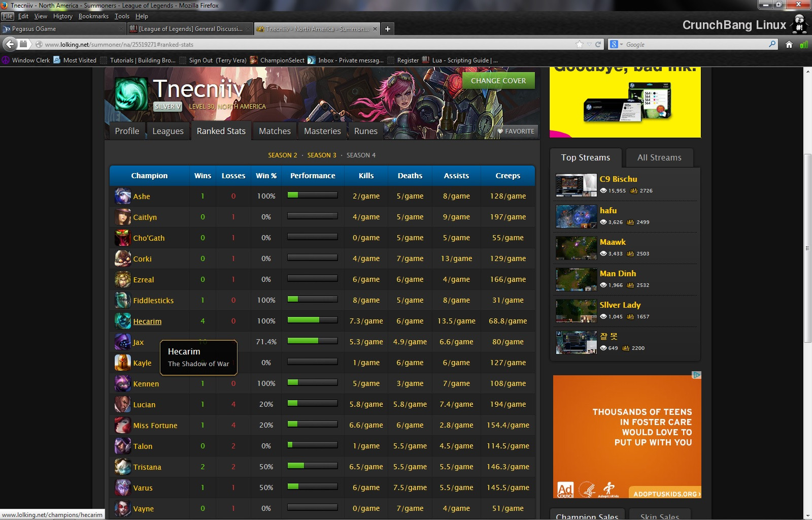Viewport: 812px width, 520px height.
Task: Click the Tnecniiv summoner profile icon
Action: point(131,94)
